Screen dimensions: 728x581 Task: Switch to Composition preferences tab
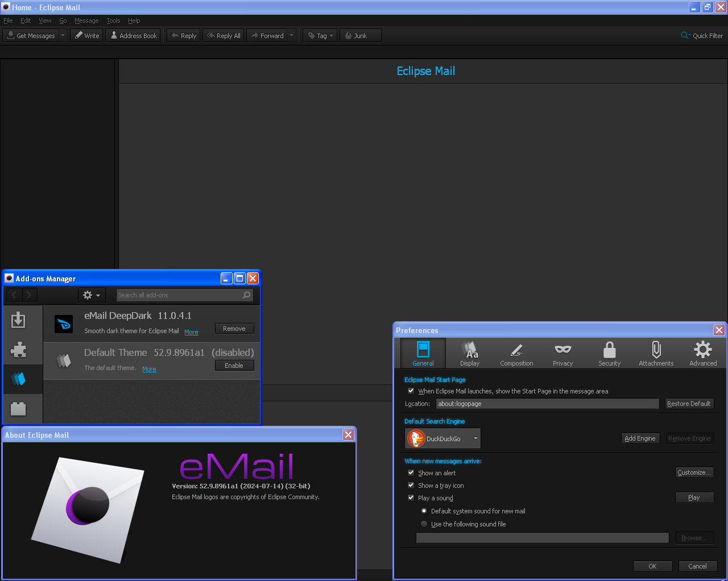coord(516,353)
